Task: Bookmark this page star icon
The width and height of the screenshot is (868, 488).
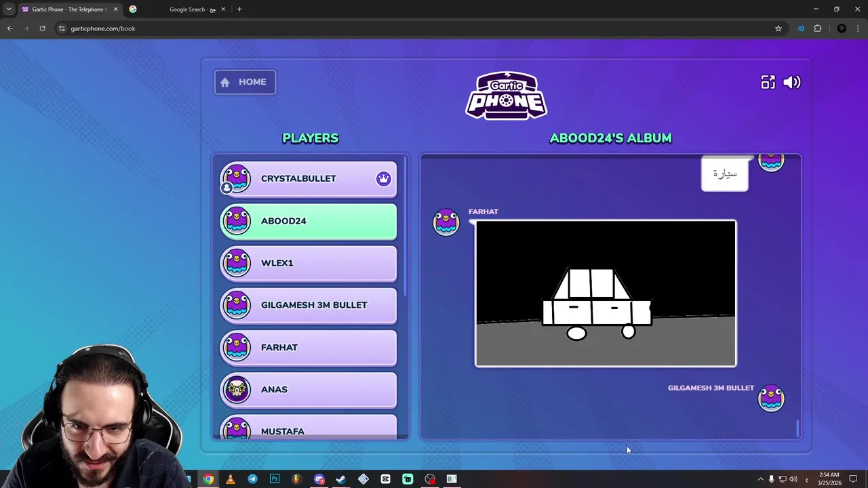Action: click(x=778, y=28)
